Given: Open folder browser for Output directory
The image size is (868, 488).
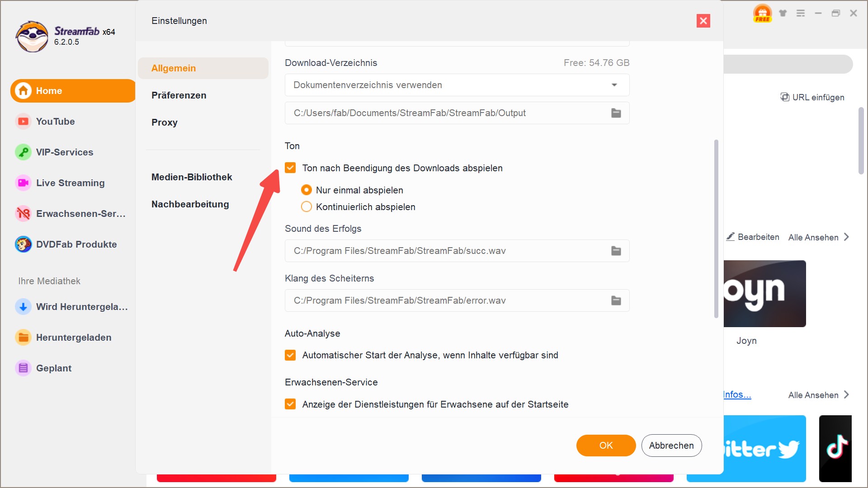Looking at the screenshot, I should pos(617,112).
